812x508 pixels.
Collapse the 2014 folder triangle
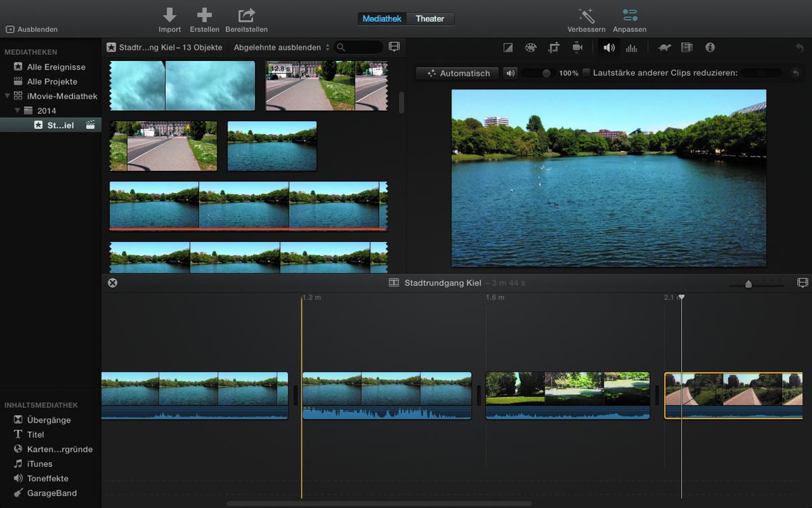coord(18,110)
